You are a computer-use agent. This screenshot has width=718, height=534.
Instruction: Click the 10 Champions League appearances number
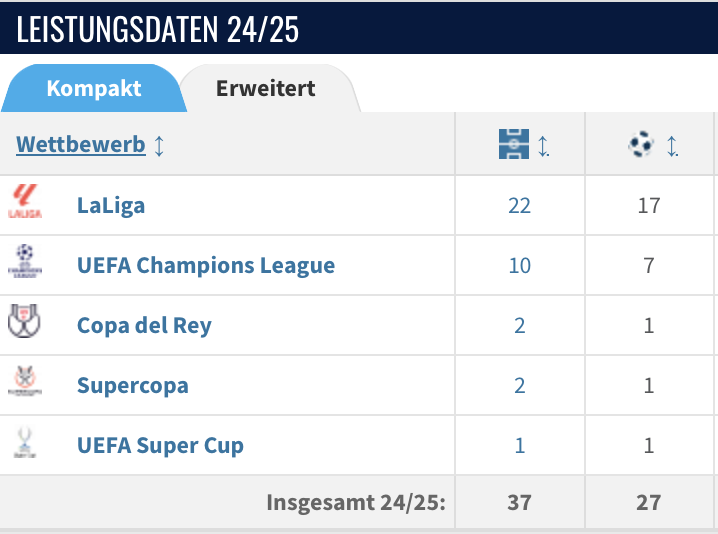(519, 266)
